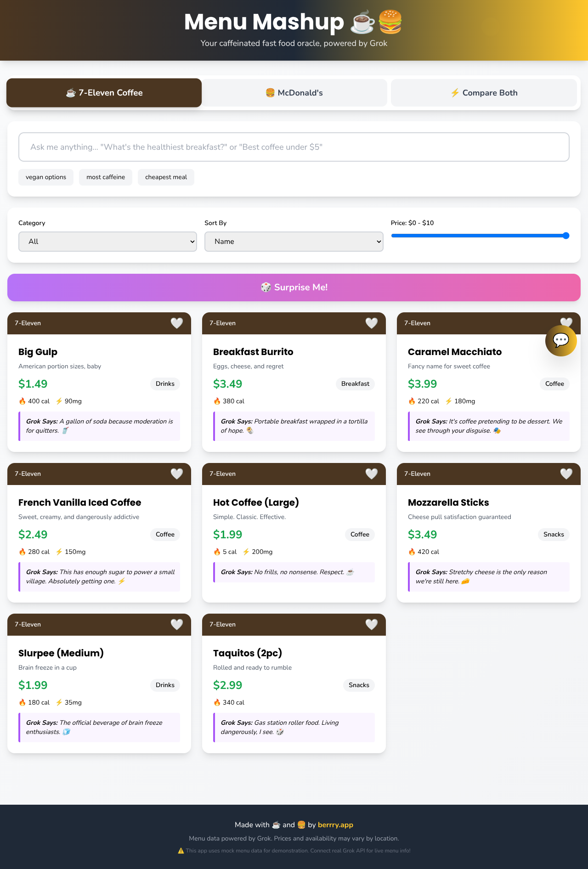
Task: Click the Snacks tag on Taquitos (2pc)
Action: click(x=359, y=685)
